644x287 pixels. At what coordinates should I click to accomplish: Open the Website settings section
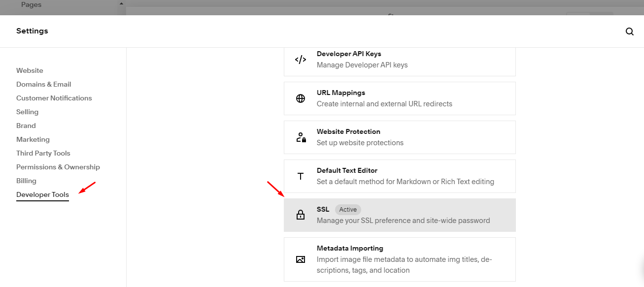(30, 70)
